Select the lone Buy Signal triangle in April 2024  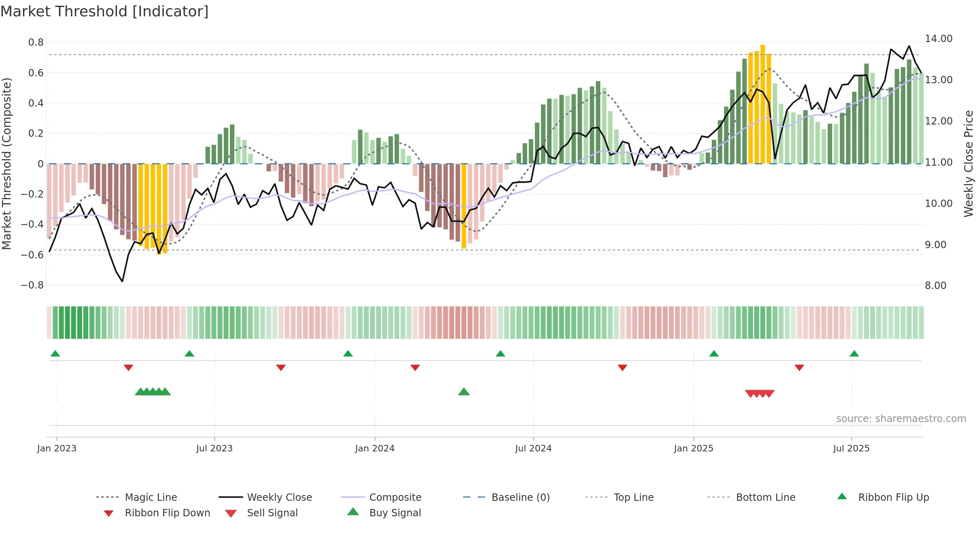(x=464, y=392)
